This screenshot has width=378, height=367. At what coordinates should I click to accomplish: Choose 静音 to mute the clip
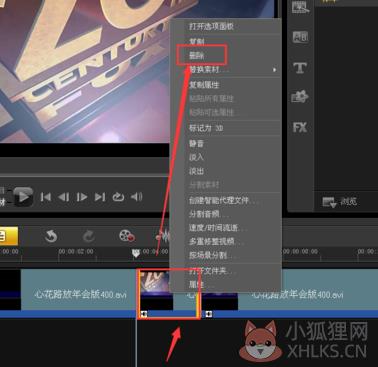coord(196,144)
